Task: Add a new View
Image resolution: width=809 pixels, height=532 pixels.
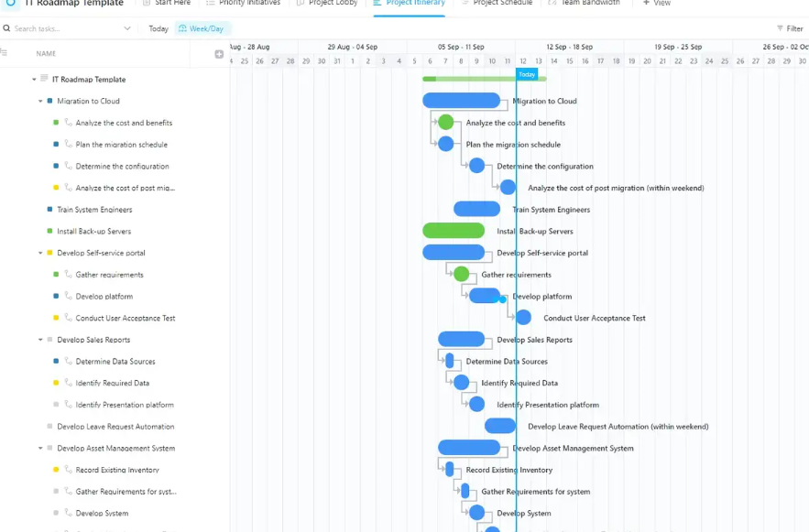Action: tap(657, 3)
